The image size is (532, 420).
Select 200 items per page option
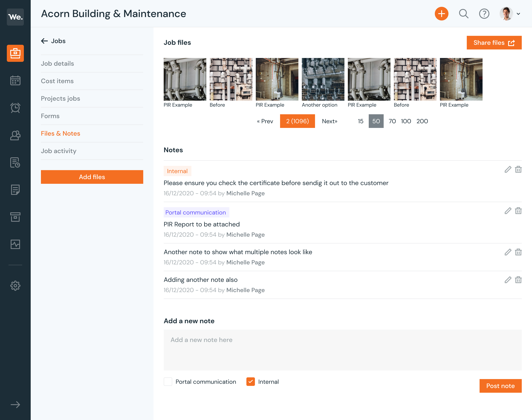click(x=422, y=121)
